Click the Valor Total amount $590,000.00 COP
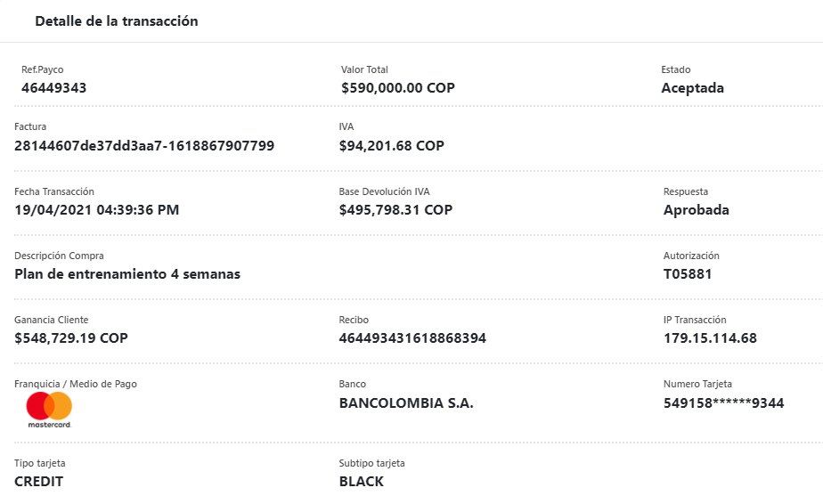Screen dimensions: 823x504 coord(397,88)
